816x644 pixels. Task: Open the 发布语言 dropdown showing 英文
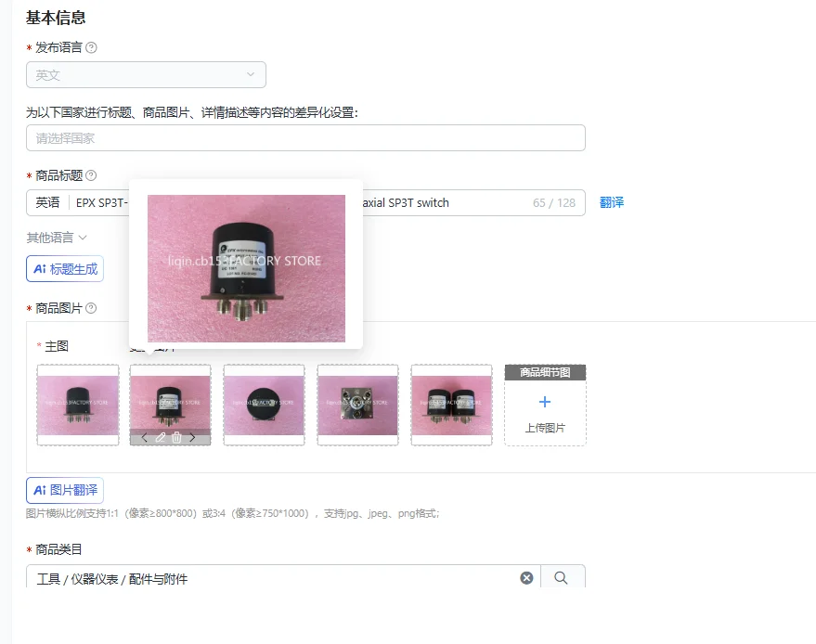click(x=147, y=75)
